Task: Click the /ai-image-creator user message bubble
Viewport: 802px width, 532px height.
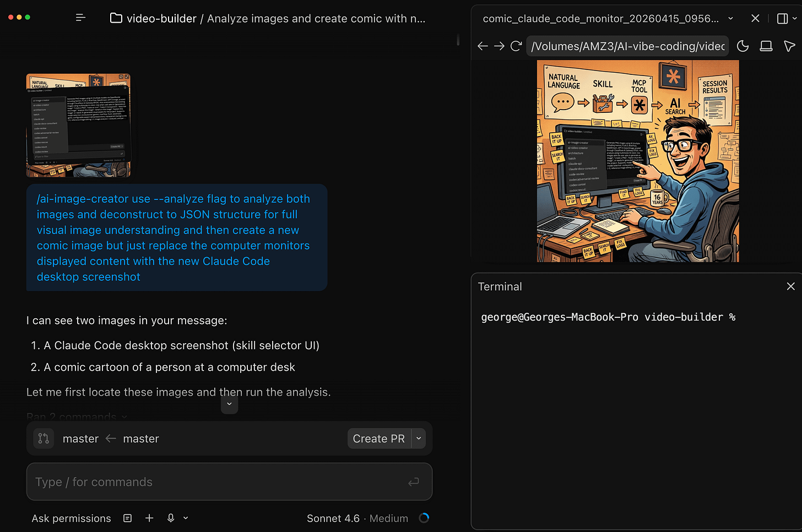Action: click(x=177, y=237)
